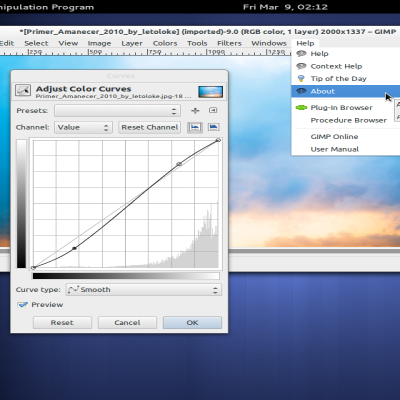
Task: Open the Tools menu
Action: pos(197,43)
